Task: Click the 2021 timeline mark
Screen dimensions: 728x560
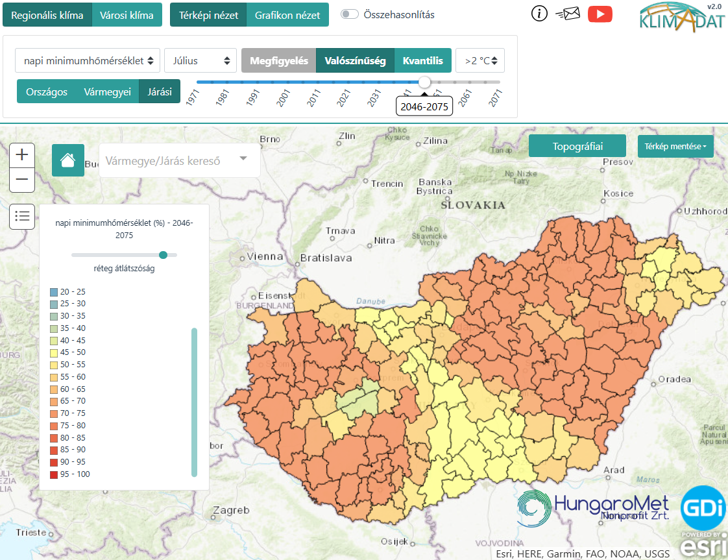Action: [x=344, y=97]
